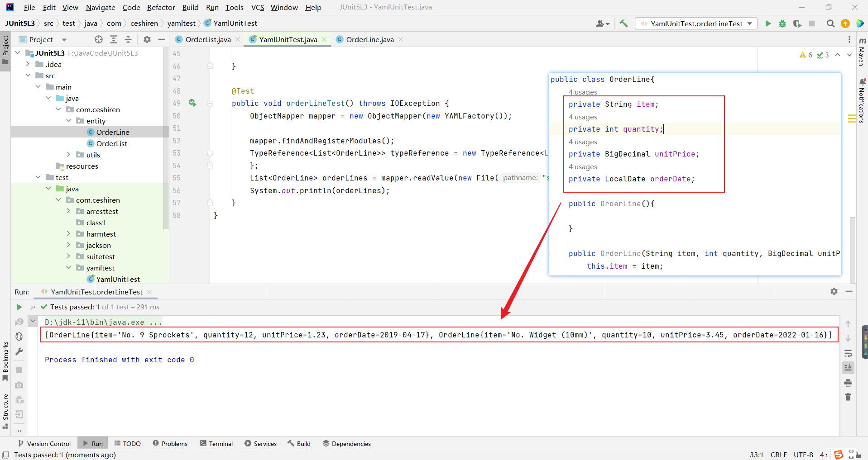Viewport: 868px width, 460px height.
Task: Open Project panel settings gear
Action: [x=147, y=39]
